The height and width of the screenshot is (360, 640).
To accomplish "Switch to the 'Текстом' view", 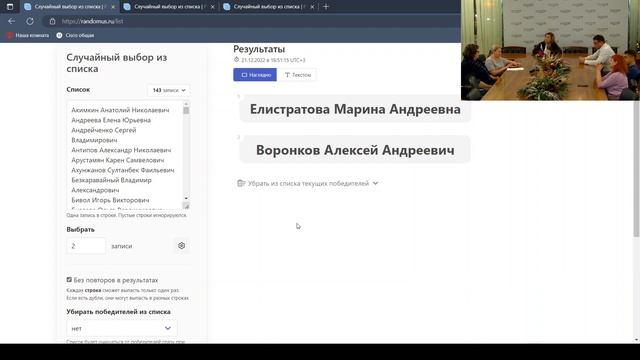I will point(298,75).
